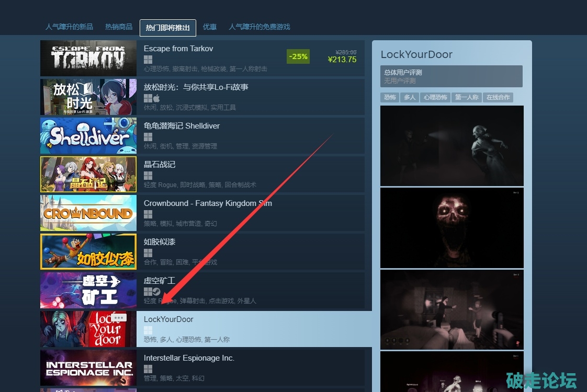Click the Crownbound - Fantasy Kingdom Sim title
The height and width of the screenshot is (392, 587).
point(208,203)
